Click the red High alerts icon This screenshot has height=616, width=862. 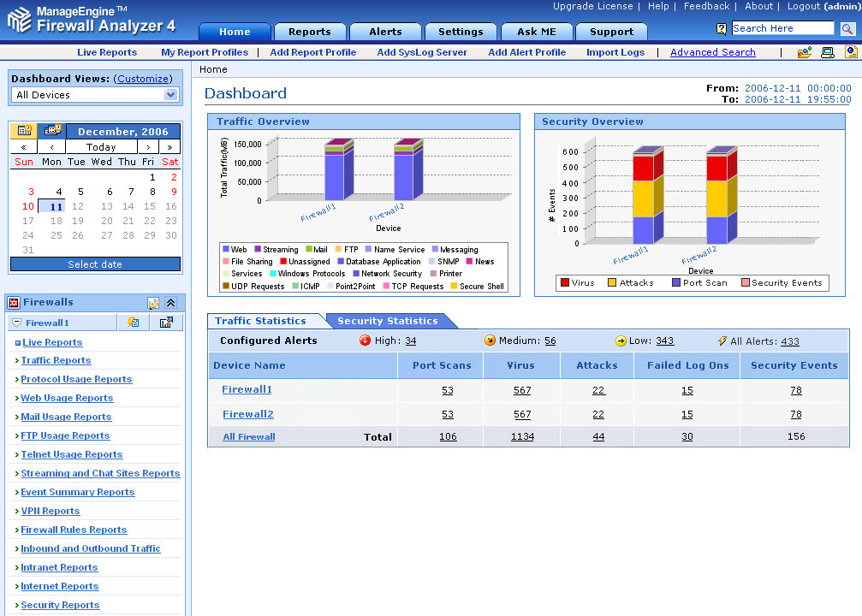click(x=365, y=341)
